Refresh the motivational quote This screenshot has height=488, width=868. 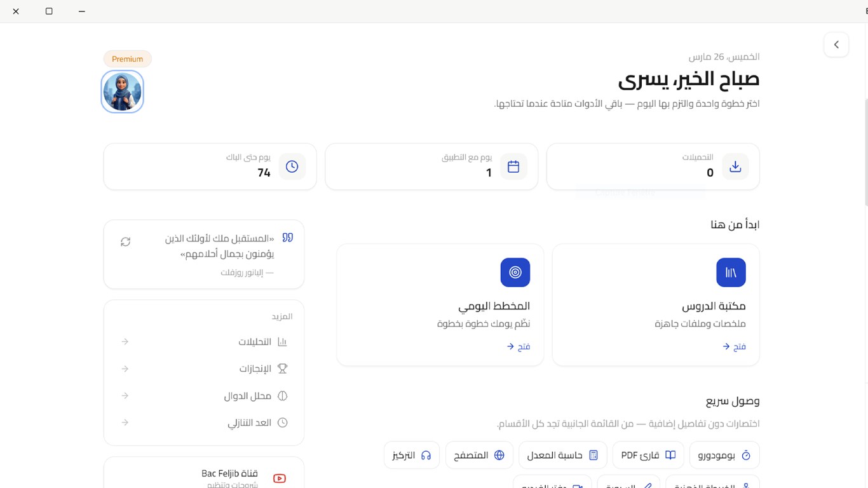(126, 241)
